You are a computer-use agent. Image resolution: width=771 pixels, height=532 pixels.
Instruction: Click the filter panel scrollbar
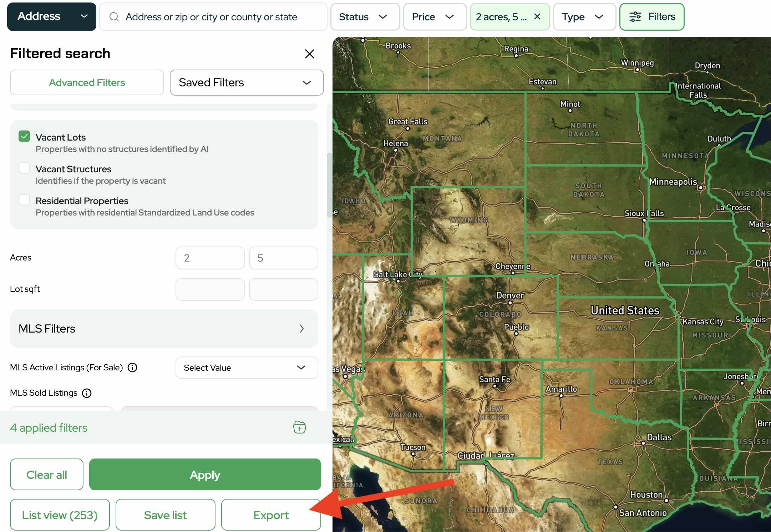pyautogui.click(x=329, y=186)
